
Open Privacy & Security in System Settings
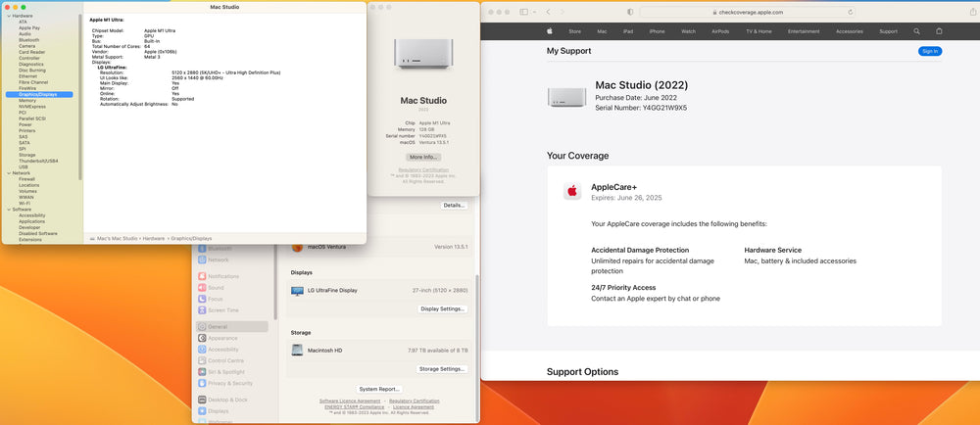coord(225,383)
